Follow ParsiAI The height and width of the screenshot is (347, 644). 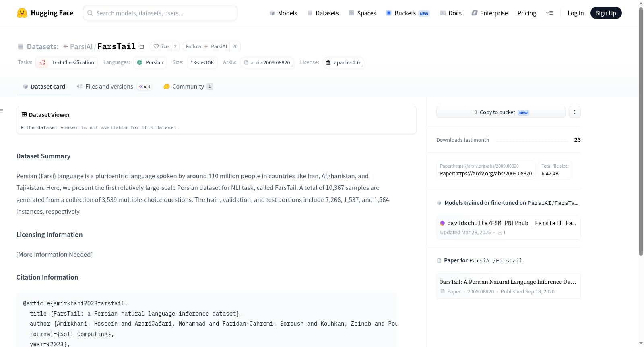pos(206,46)
